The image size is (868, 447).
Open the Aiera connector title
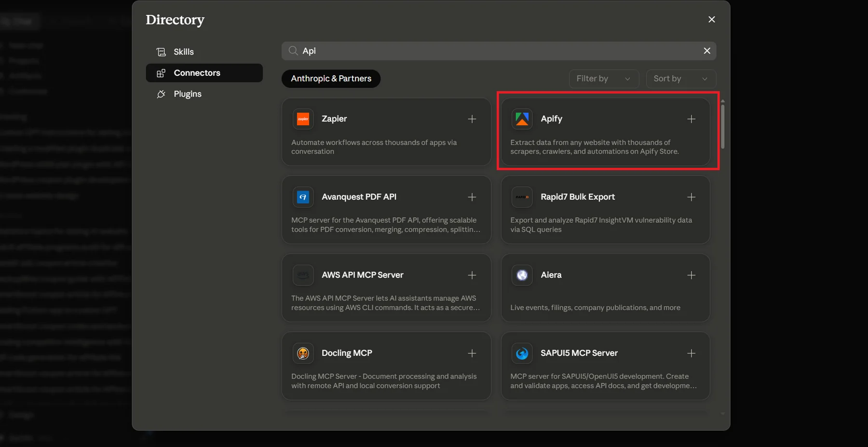551,275
